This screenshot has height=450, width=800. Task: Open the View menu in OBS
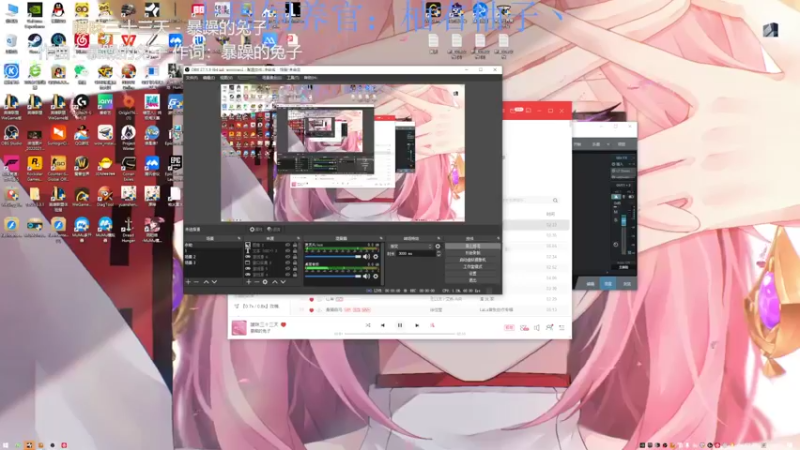coord(226,78)
